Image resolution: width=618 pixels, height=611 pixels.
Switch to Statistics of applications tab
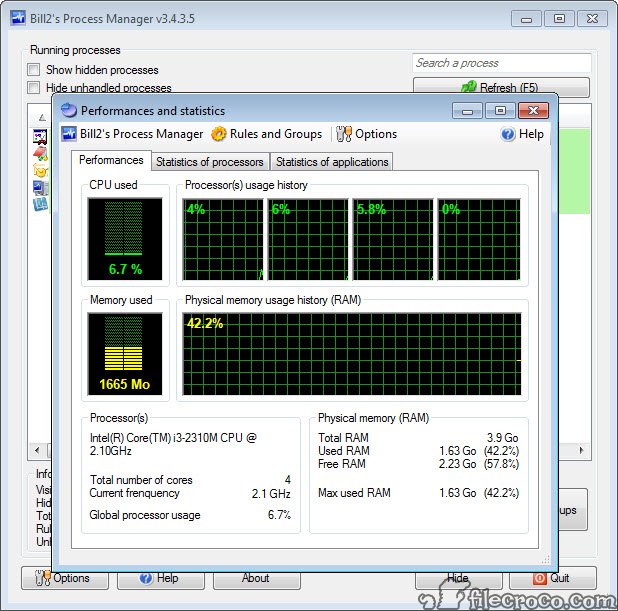click(332, 162)
